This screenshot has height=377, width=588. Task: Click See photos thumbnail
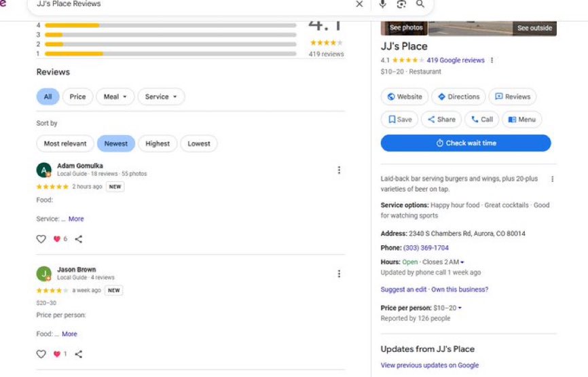(404, 28)
